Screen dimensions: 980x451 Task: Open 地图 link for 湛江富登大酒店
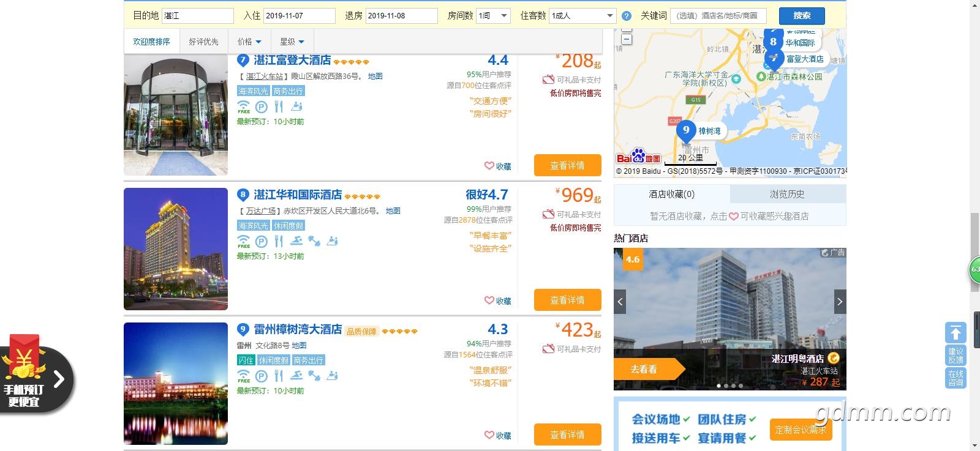pyautogui.click(x=375, y=76)
